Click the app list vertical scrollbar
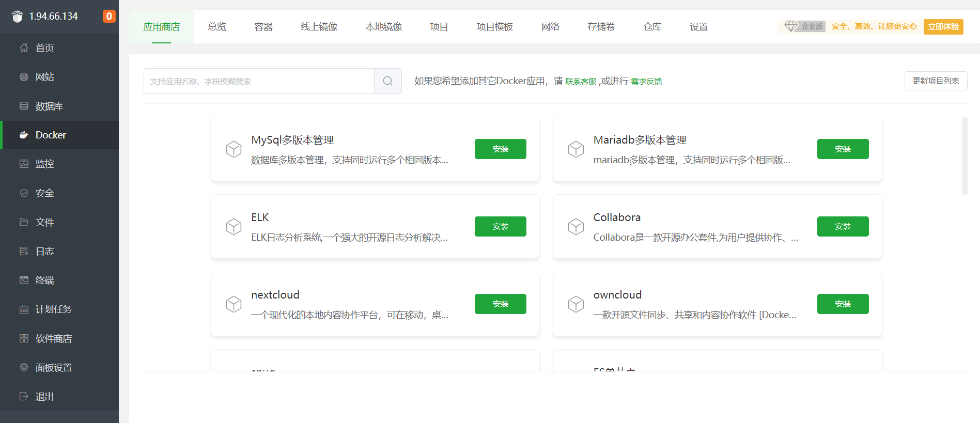Screen dimensions: 980x423 point(965,156)
